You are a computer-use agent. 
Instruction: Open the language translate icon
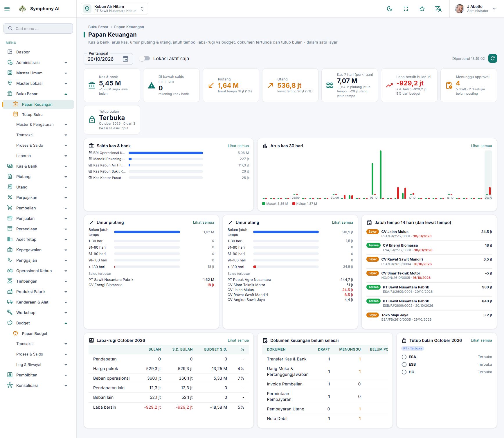[x=438, y=9]
